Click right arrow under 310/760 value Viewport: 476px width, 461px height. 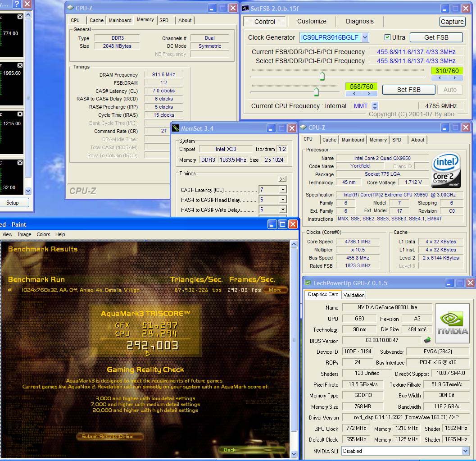coord(455,78)
